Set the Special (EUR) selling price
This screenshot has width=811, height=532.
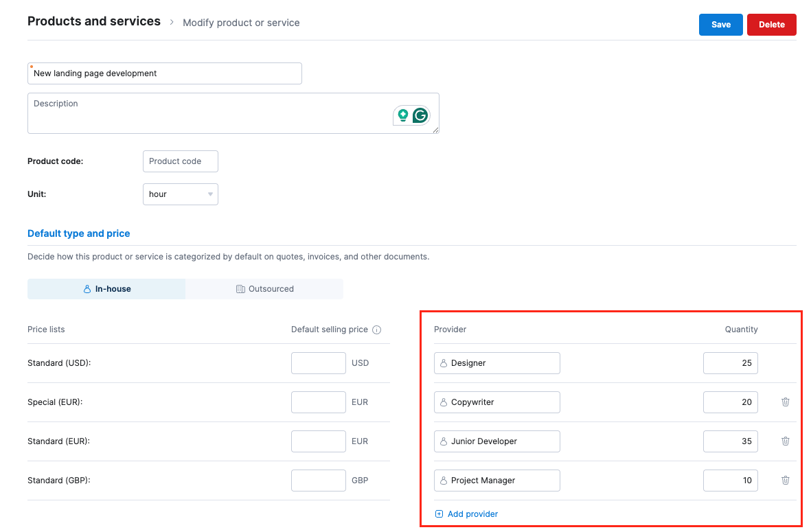318,402
